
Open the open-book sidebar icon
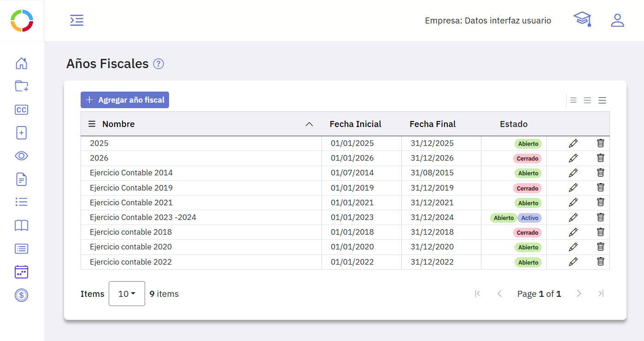click(22, 225)
